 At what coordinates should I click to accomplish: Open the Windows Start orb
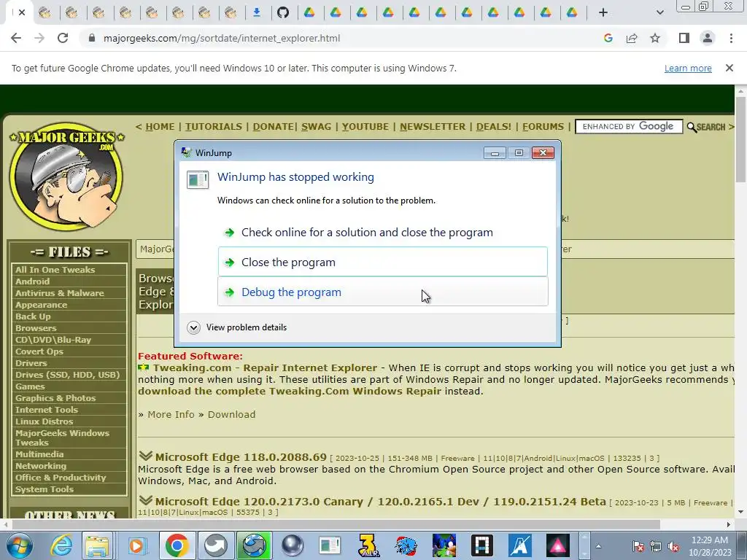tap(19, 545)
